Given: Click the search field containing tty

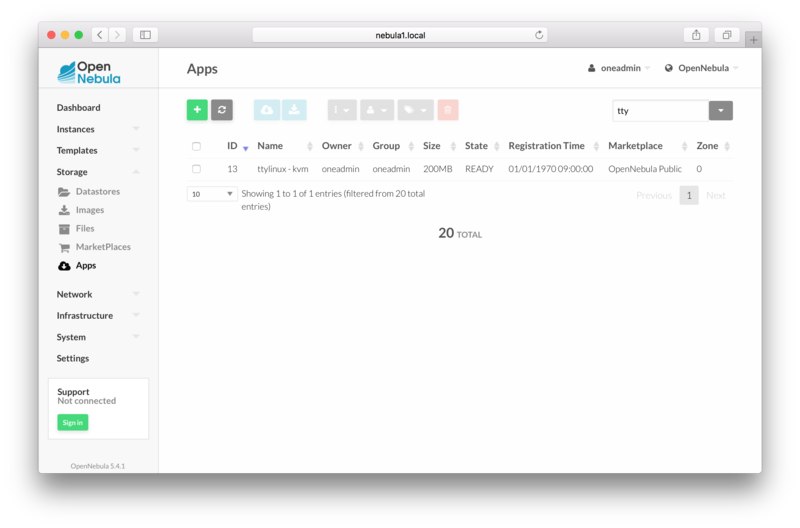Looking at the screenshot, I should (659, 111).
